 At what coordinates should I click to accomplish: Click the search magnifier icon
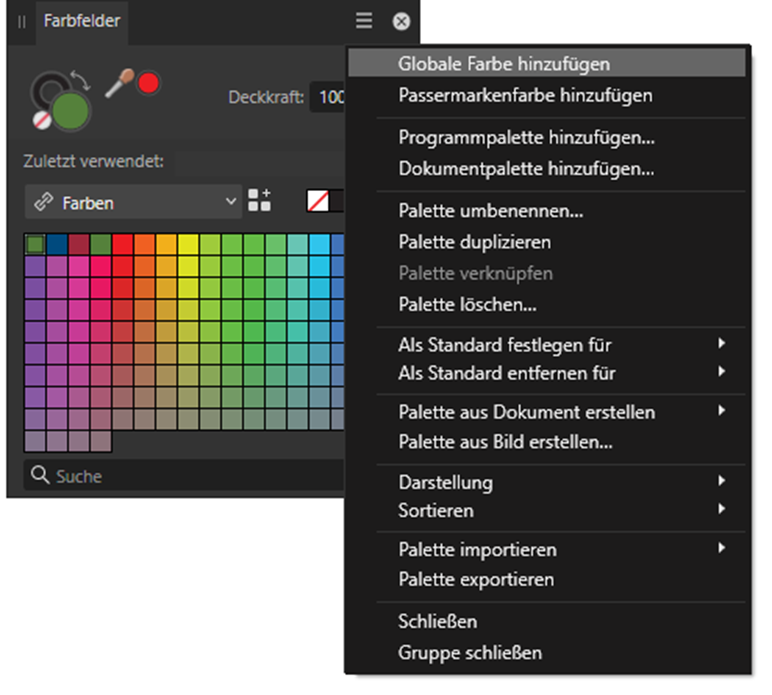[39, 475]
